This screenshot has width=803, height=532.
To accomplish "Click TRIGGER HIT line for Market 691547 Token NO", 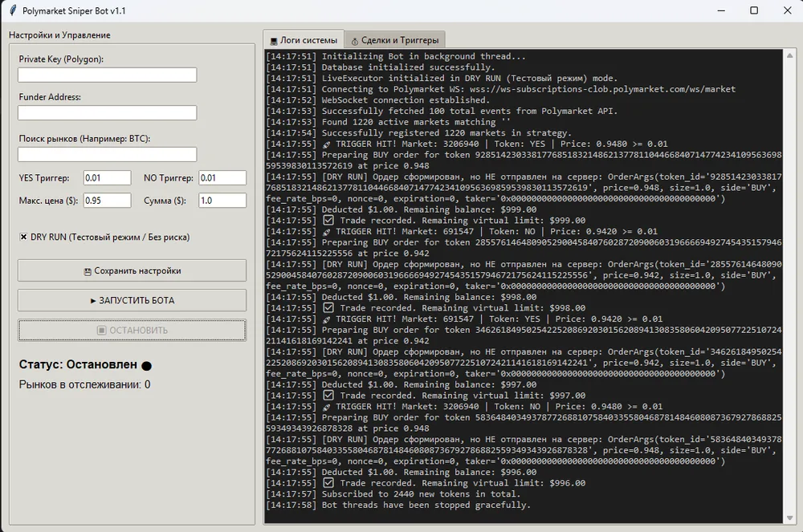I will point(462,231).
